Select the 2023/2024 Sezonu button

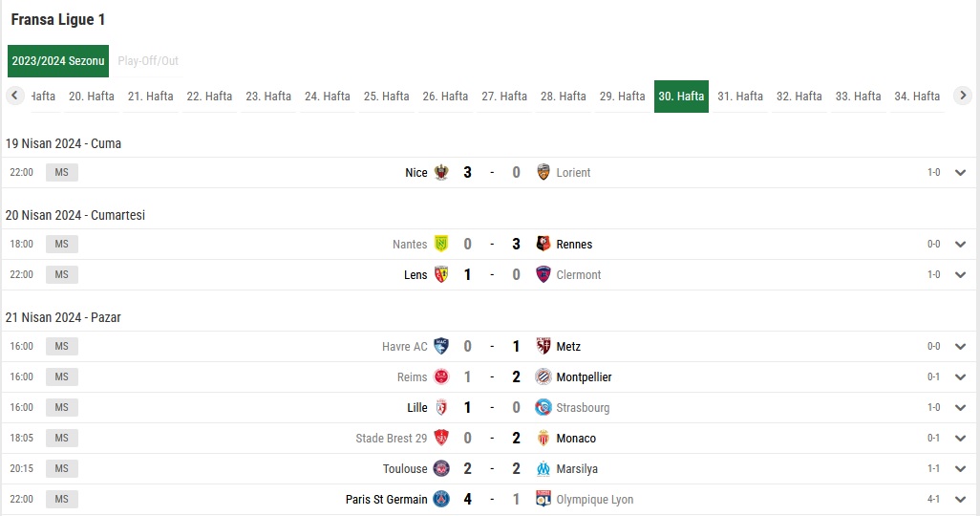[58, 60]
